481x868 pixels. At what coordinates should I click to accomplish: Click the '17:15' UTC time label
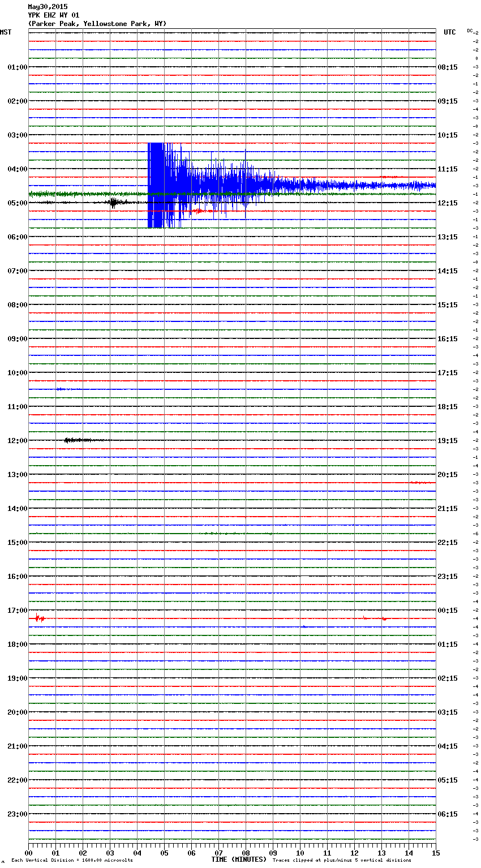[x=448, y=372]
